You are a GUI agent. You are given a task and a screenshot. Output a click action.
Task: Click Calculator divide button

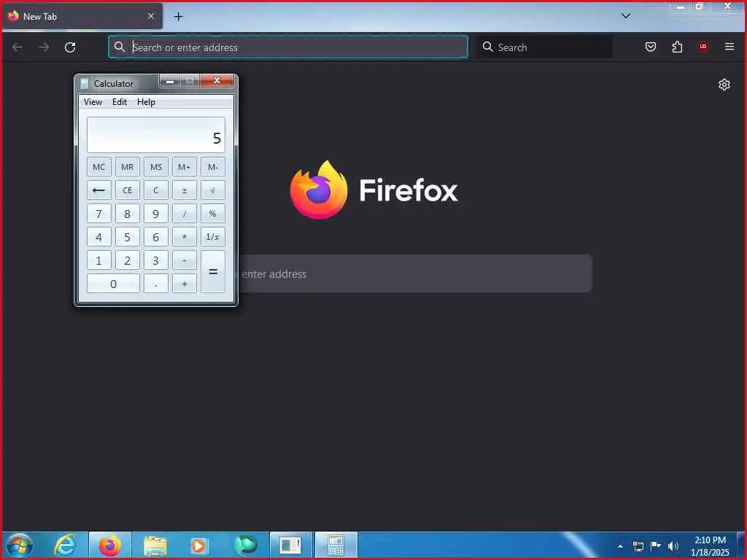(185, 214)
